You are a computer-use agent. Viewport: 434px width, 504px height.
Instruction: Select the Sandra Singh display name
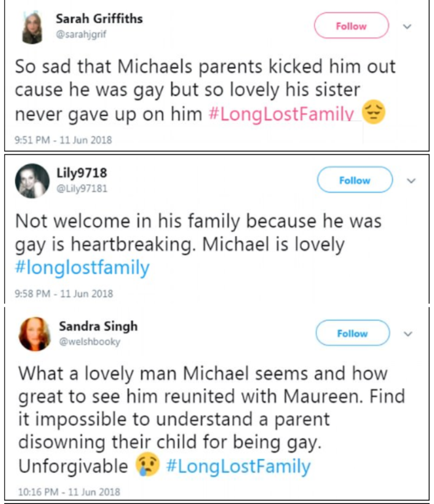[x=99, y=327]
